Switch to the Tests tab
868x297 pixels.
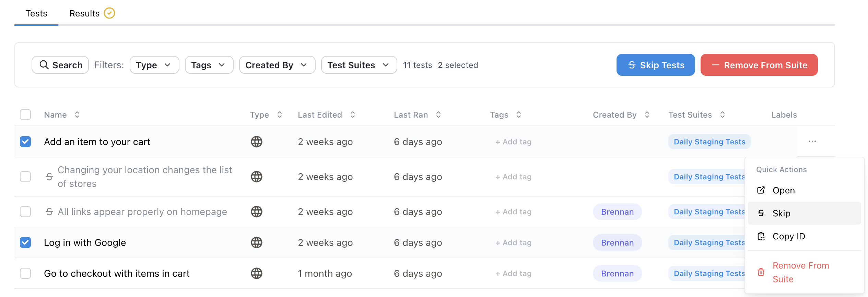[36, 13]
